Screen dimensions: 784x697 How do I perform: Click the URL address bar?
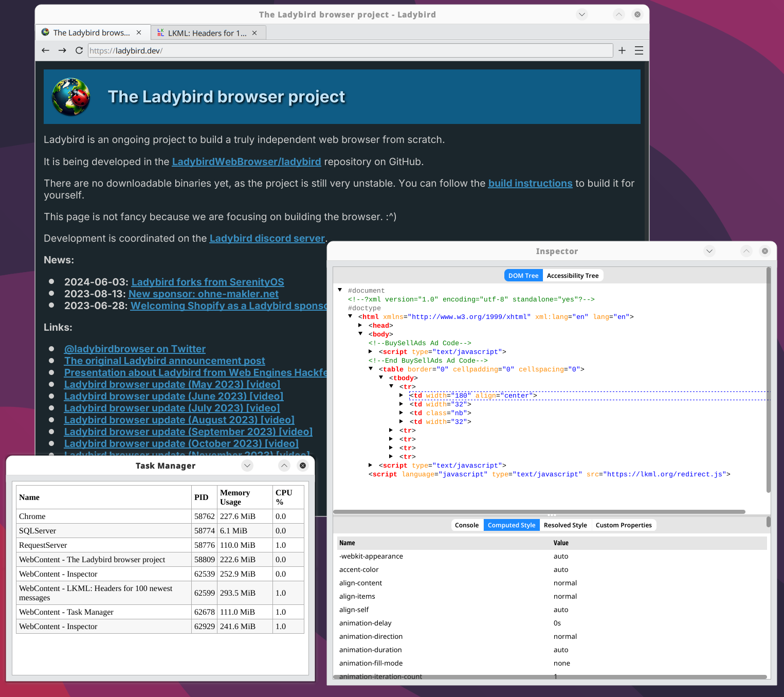[x=350, y=50]
